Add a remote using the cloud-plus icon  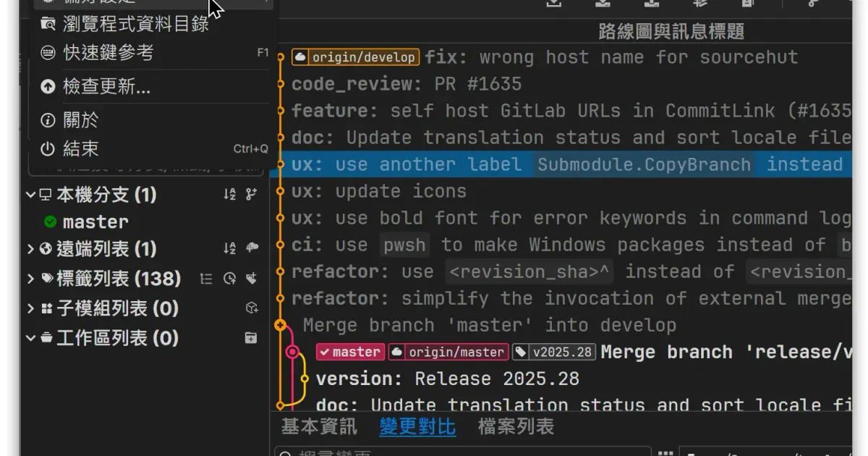tap(250, 247)
